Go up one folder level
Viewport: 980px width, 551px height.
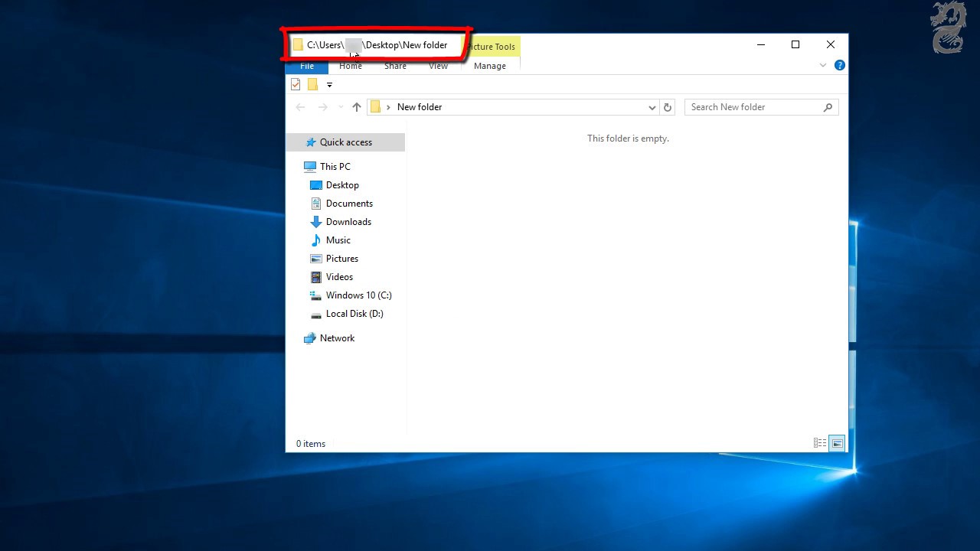point(356,107)
